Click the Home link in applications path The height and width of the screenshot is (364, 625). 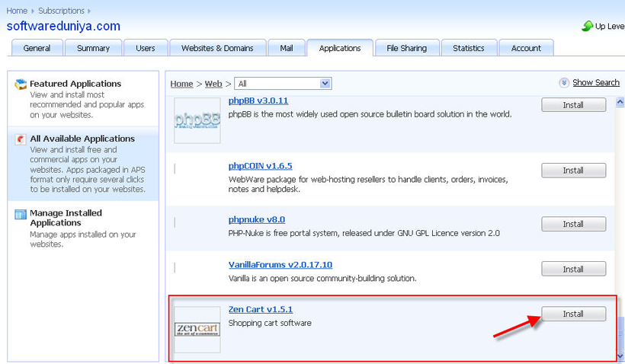[x=181, y=84]
